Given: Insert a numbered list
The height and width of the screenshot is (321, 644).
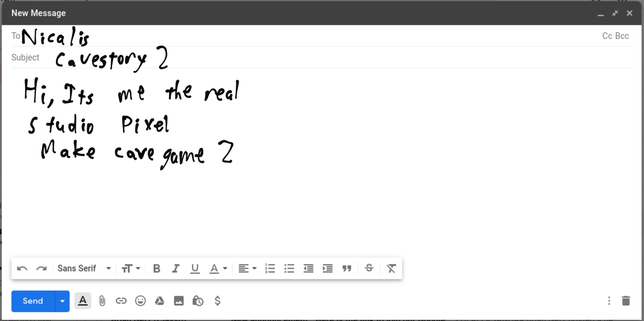Looking at the screenshot, I should (270, 269).
